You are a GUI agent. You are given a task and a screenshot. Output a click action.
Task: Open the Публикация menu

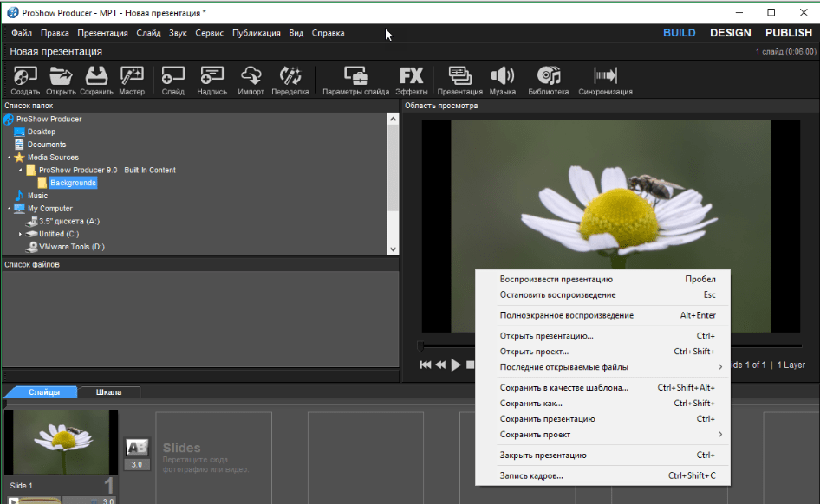click(x=256, y=33)
